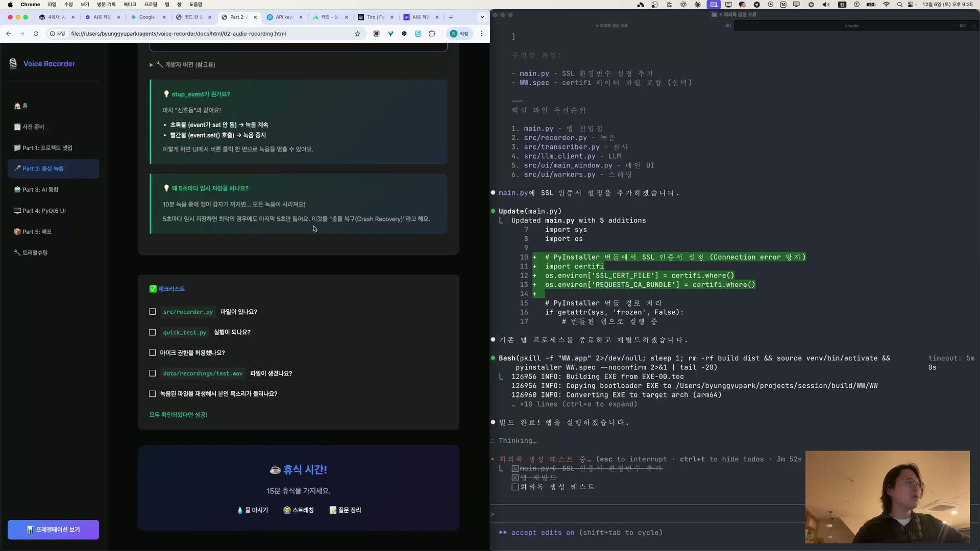Screen dimensions: 980x551
Task: Click the Chrome reload page icon
Action: coord(36,34)
